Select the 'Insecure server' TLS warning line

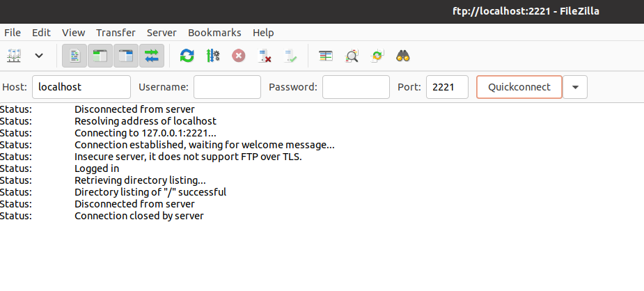click(x=188, y=157)
